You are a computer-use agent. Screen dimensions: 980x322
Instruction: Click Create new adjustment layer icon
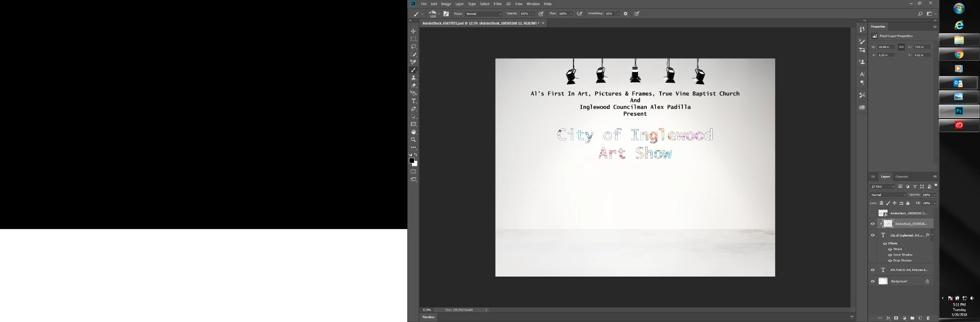coord(904,318)
